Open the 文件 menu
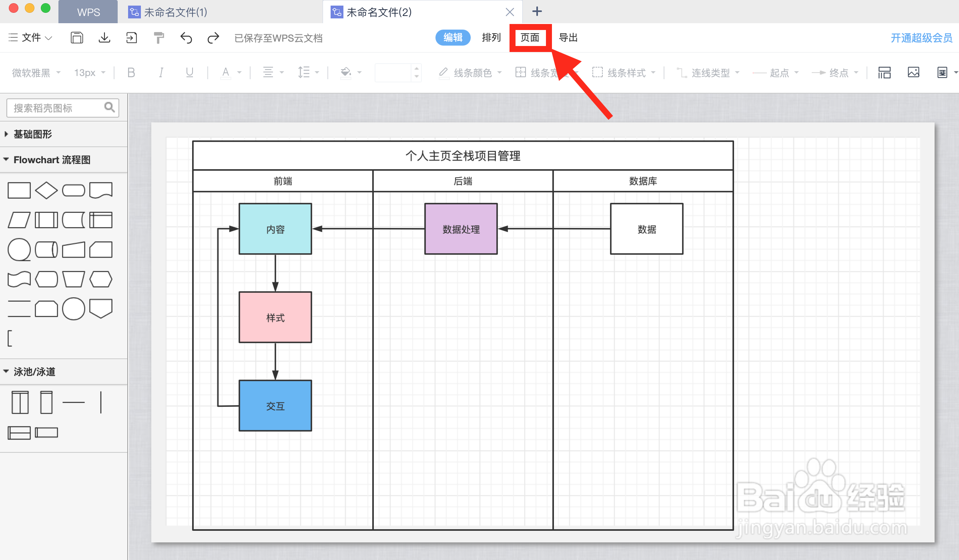959x560 pixels. (x=30, y=38)
